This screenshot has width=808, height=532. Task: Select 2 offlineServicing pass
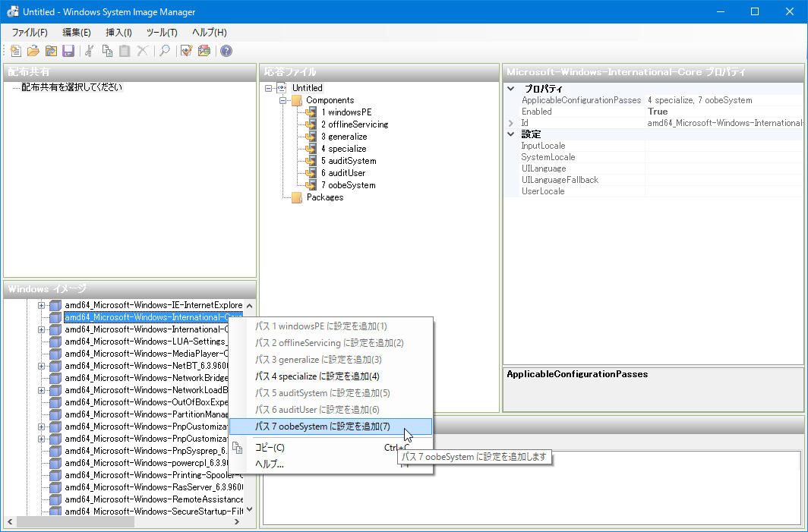355,124
